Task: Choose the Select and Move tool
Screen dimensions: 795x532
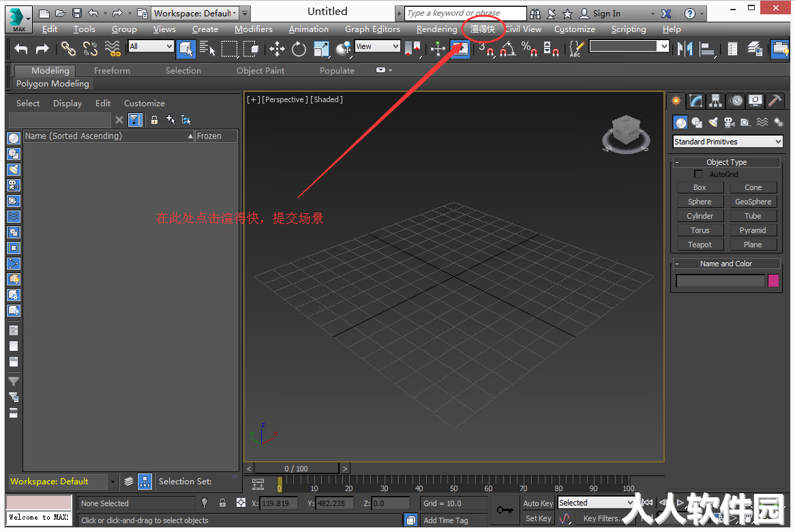Action: 277,48
